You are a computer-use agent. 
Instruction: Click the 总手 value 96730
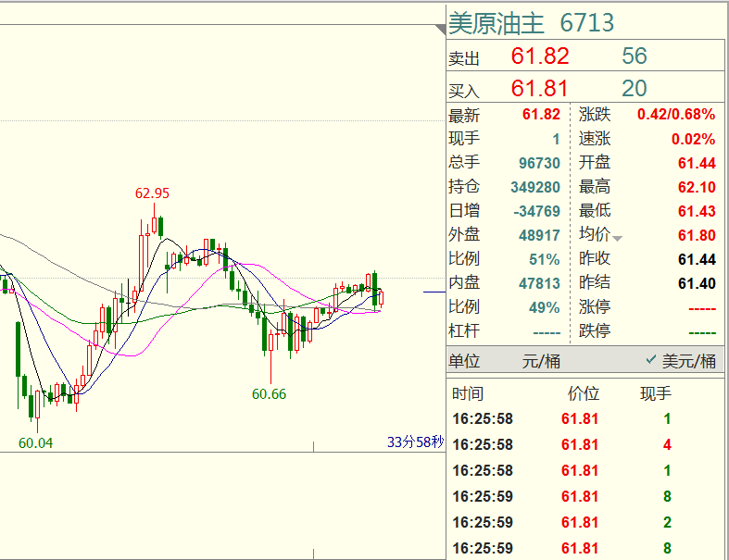(x=539, y=163)
